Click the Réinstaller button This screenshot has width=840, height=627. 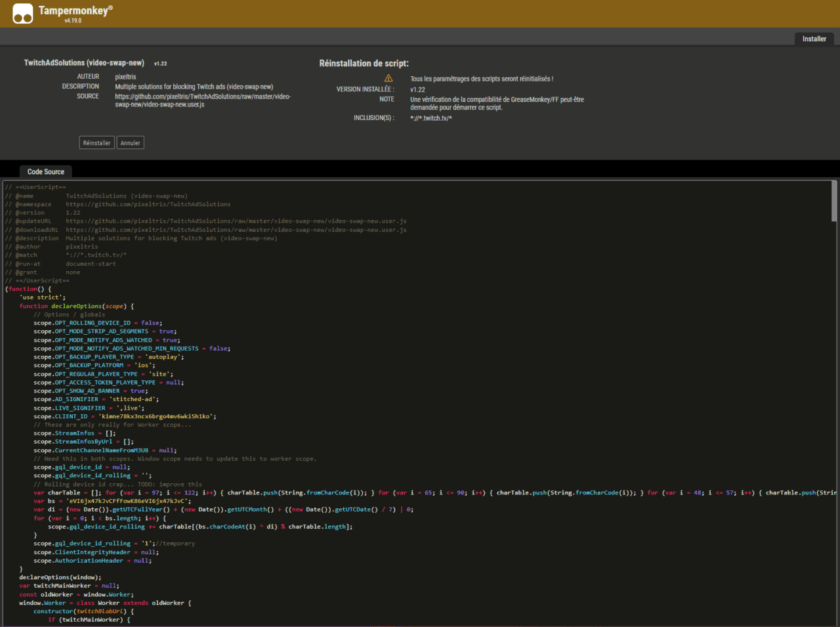pyautogui.click(x=96, y=142)
